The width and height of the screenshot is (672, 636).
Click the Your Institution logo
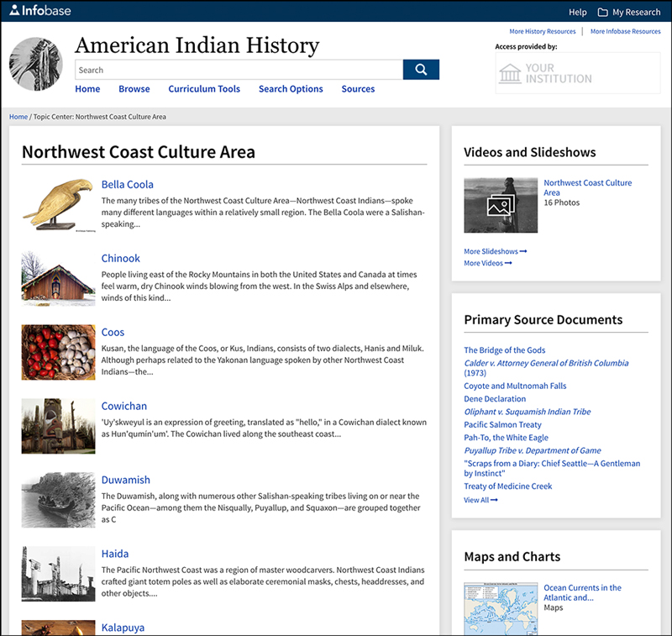click(x=578, y=73)
